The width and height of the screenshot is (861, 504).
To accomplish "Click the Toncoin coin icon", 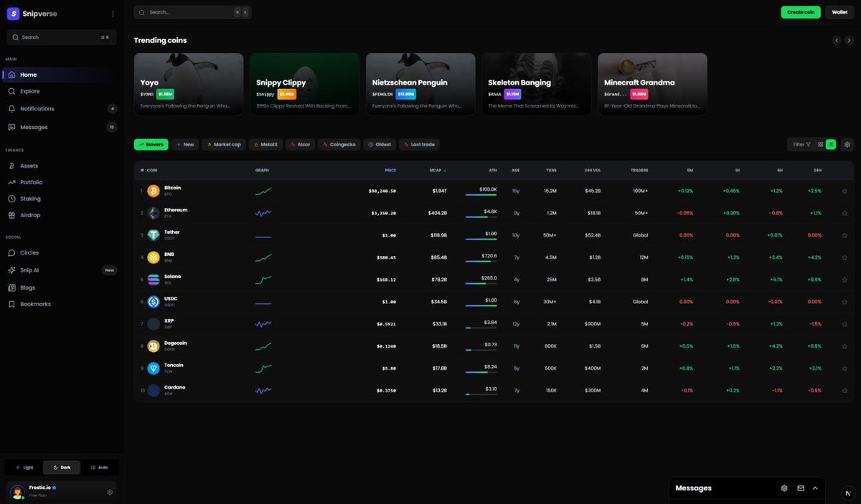I will click(154, 369).
